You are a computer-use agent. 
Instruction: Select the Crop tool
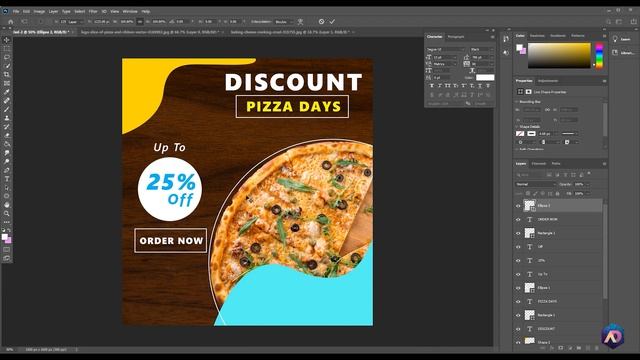click(7, 74)
